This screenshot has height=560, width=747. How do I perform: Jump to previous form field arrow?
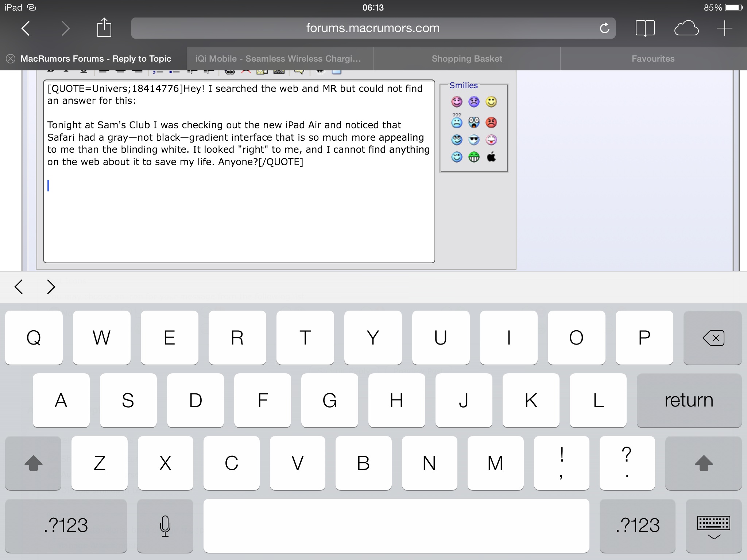[19, 287]
